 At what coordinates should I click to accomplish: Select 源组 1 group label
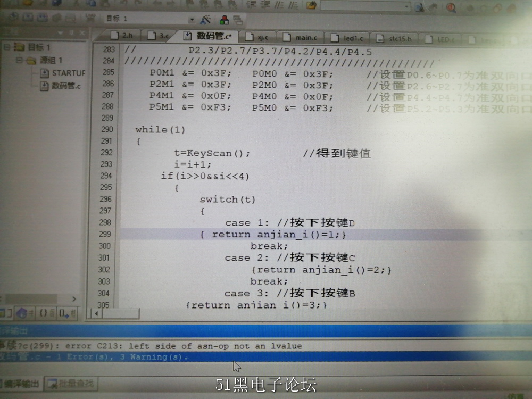[51, 60]
